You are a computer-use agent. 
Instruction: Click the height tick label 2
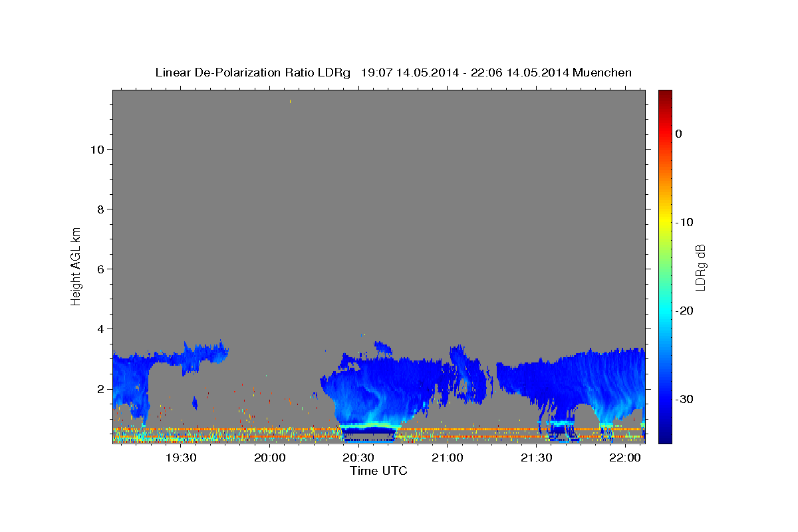pos(100,388)
